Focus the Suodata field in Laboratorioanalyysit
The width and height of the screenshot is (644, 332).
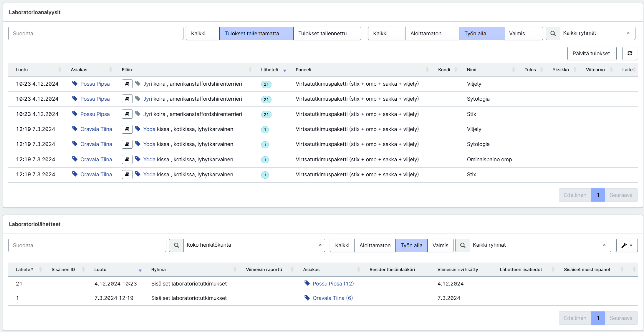(x=96, y=33)
